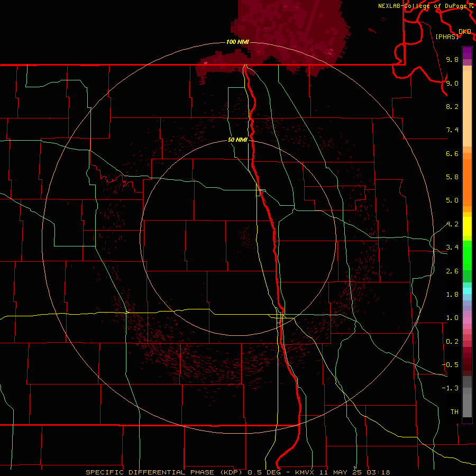
Task: Click the TH threshold label on the legend
Action: [454, 412]
